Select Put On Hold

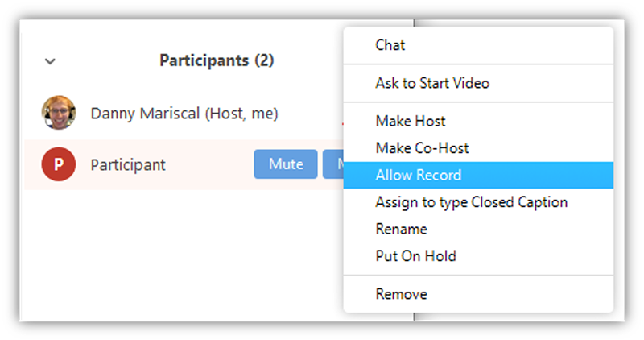(415, 256)
